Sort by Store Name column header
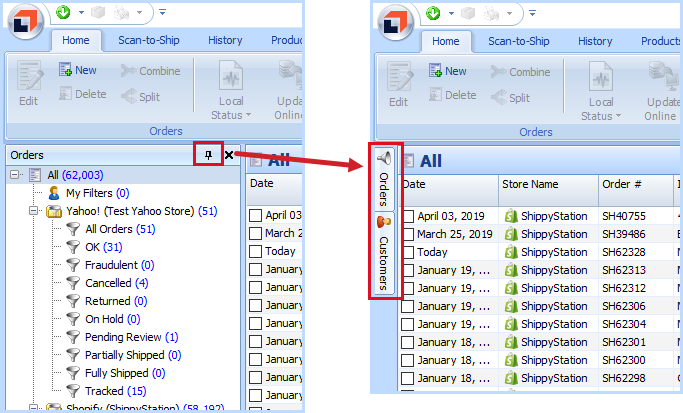Screen dimensions: 683x413 click(548, 190)
